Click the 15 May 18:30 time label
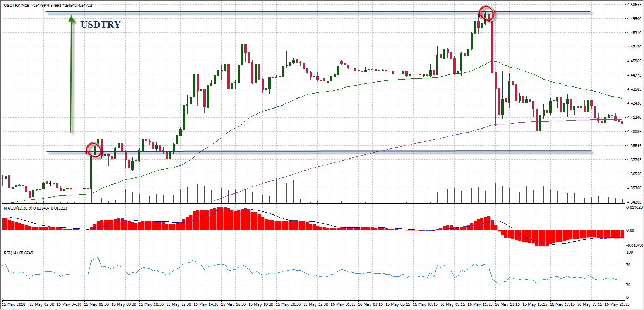Screen dimensions: 644x310 point(261,304)
